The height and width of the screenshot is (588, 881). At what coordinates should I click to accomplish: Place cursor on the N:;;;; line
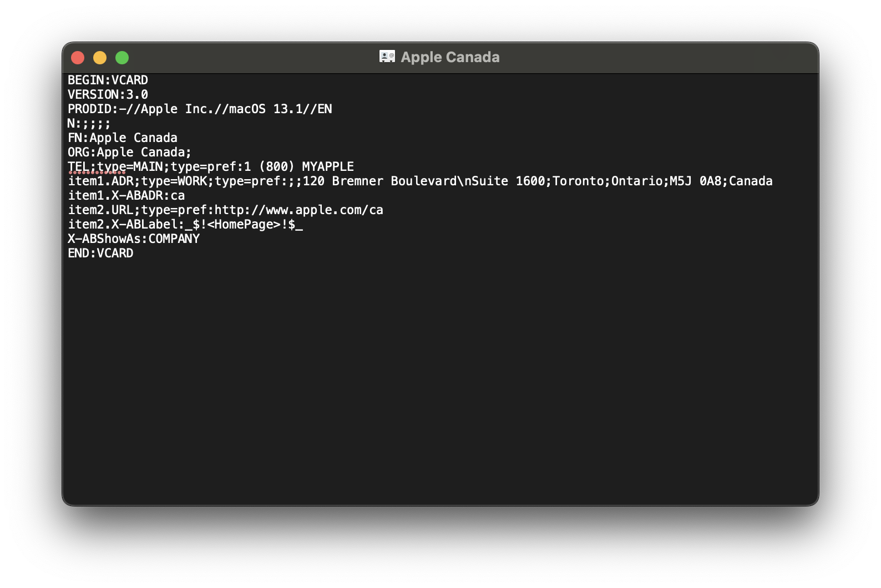pos(89,124)
